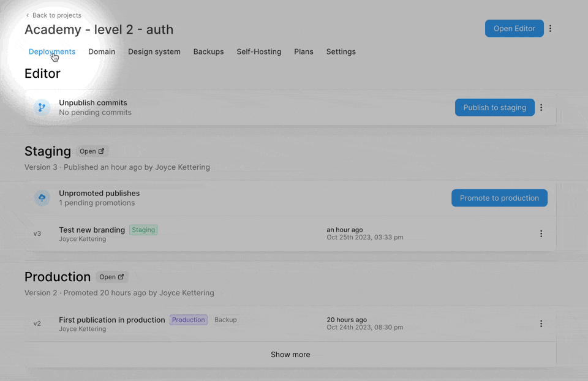Open the Settings tab
The width and height of the screenshot is (588, 381).
tap(341, 52)
